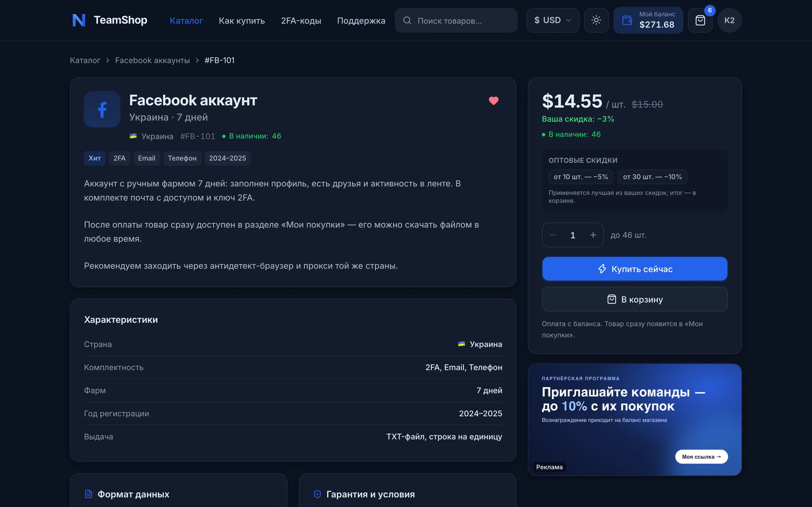This screenshot has width=812, height=507.
Task: Open Facebook аккаунты breadcrumb link
Action: (152, 60)
